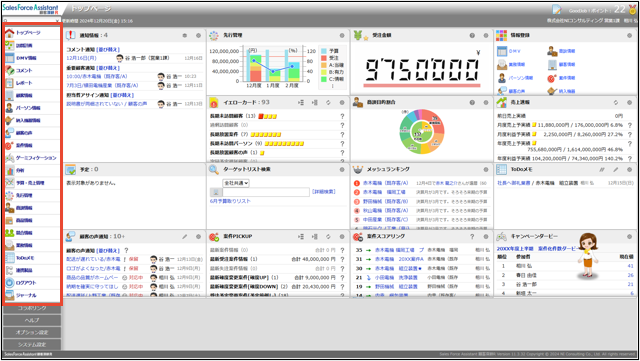Click refresh icon in 売上速報 panel header
This screenshot has width=640, height=361.
616,103
